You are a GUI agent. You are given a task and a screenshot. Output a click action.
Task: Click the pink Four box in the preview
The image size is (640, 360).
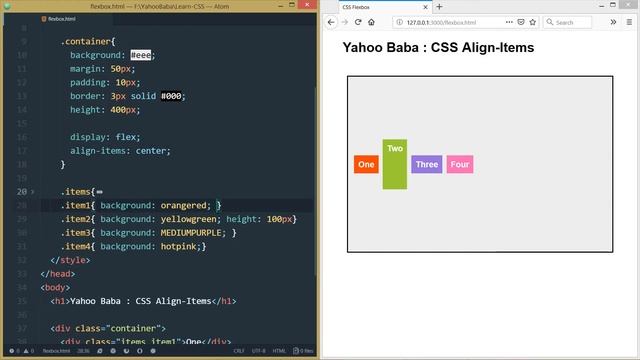(x=460, y=164)
